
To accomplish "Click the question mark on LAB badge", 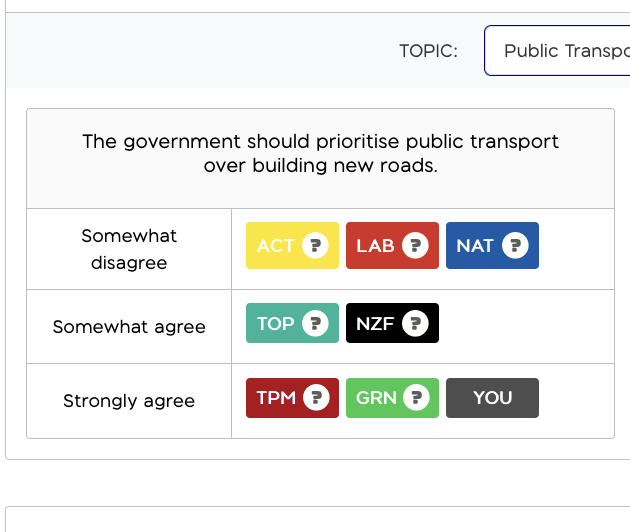I will point(415,245).
